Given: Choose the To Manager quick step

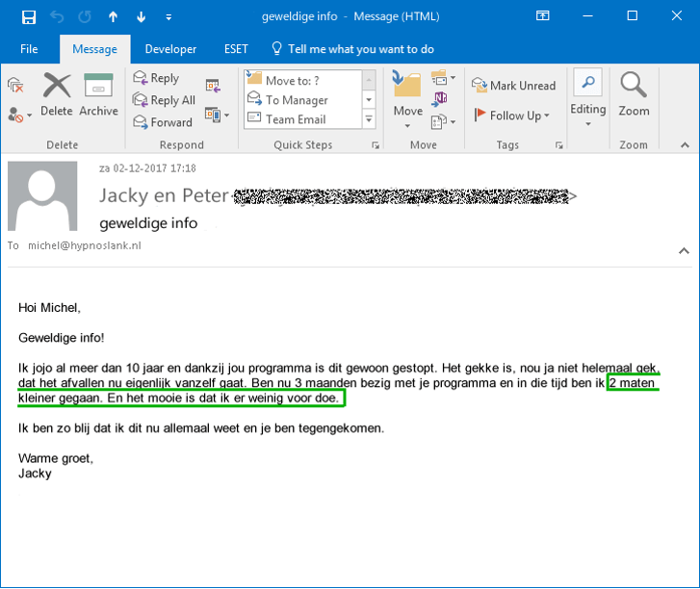Looking at the screenshot, I should tap(303, 100).
